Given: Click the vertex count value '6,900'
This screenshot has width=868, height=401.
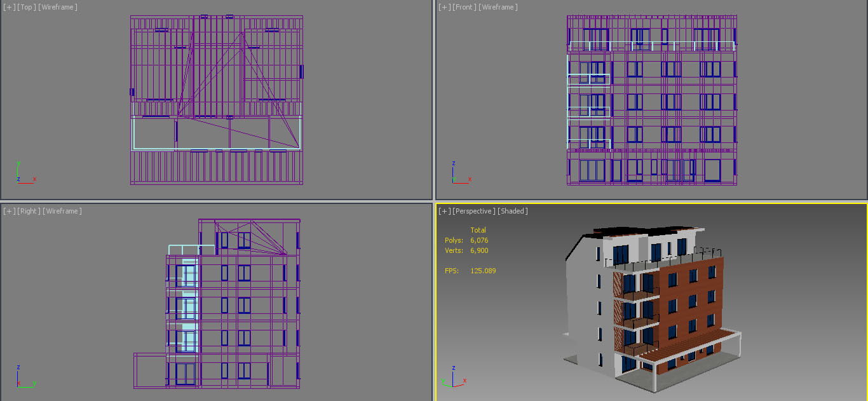Looking at the screenshot, I should point(479,250).
